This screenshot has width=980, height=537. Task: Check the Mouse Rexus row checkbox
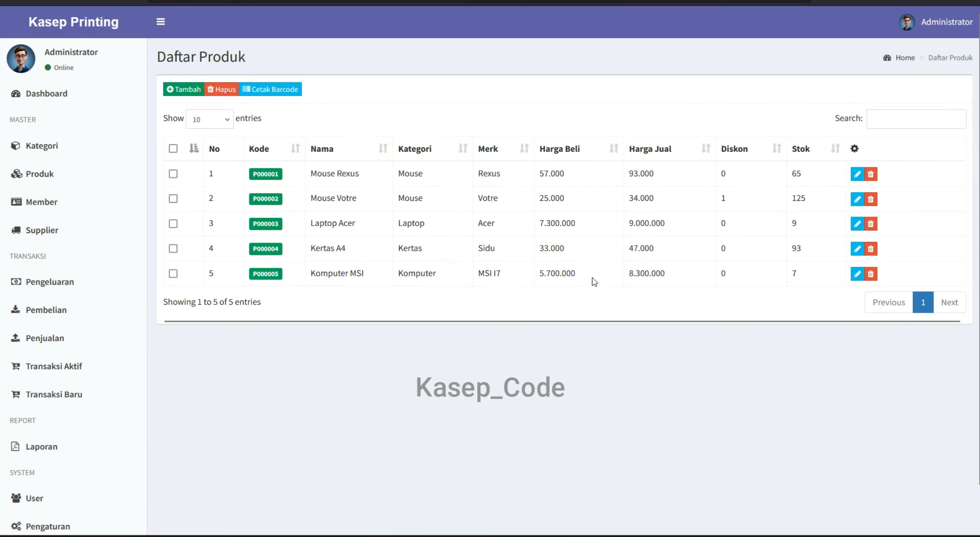173,174
